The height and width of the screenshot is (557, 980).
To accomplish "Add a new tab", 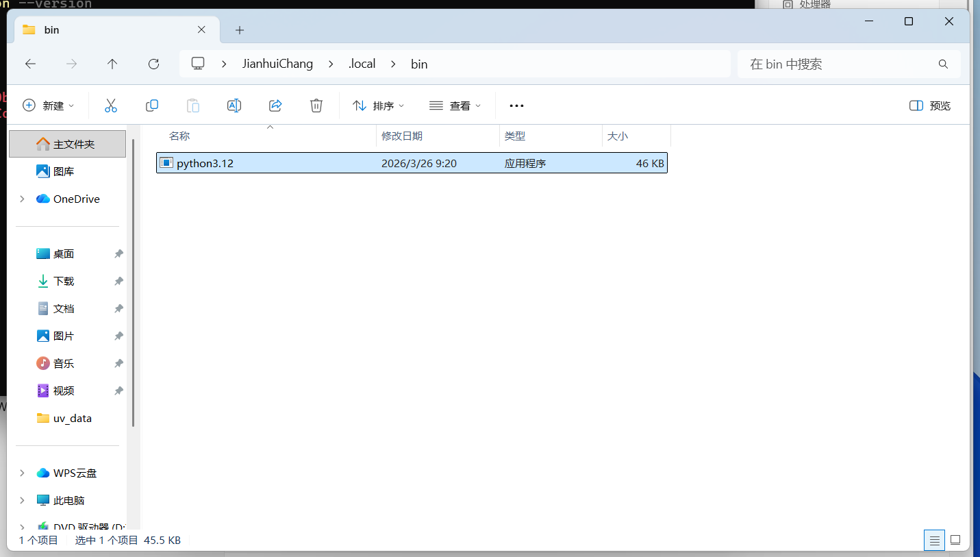I will click(240, 30).
